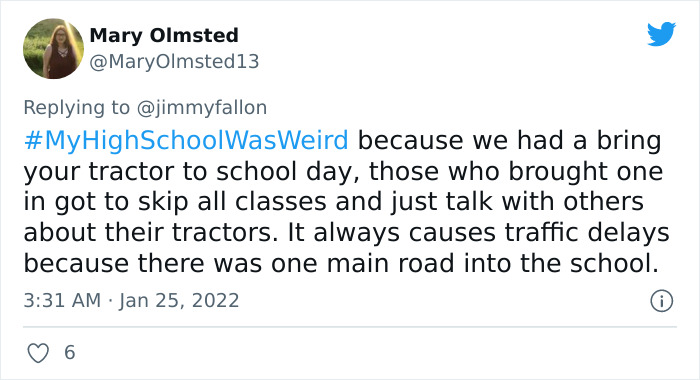The image size is (700, 380).
Task: Click the Jan 25, 2022 date
Action: [x=179, y=301]
